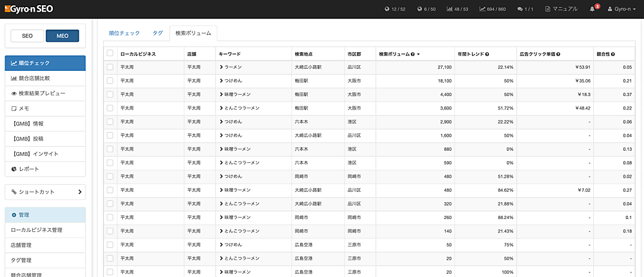Screen dimensions: 644x277
Task: Click the 1 / 1 comments counter
Action: point(526,9)
